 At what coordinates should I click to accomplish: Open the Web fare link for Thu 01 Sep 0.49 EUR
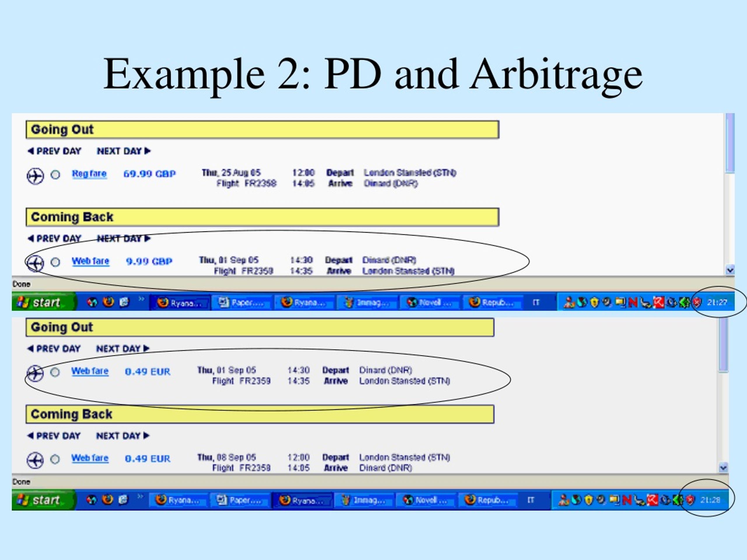click(90, 371)
